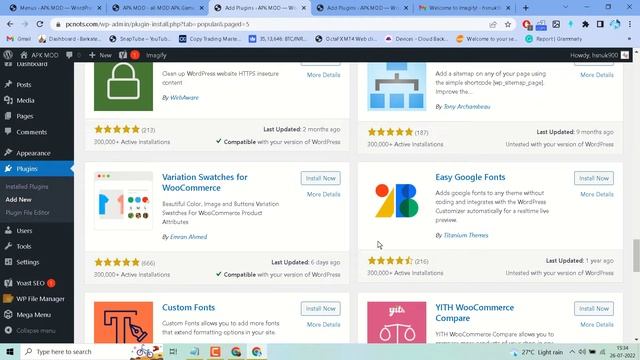Open Settings in sidebar
Screen dimensions: 640x360
tap(27, 262)
